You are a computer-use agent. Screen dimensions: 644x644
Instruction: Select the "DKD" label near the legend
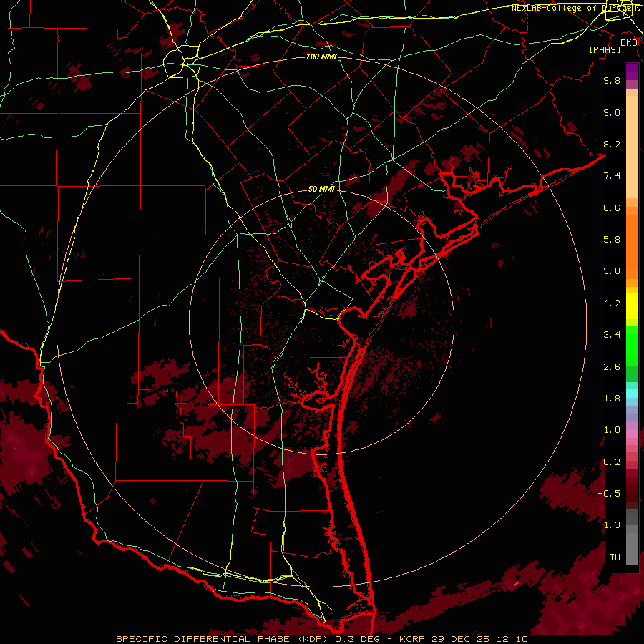point(629,43)
